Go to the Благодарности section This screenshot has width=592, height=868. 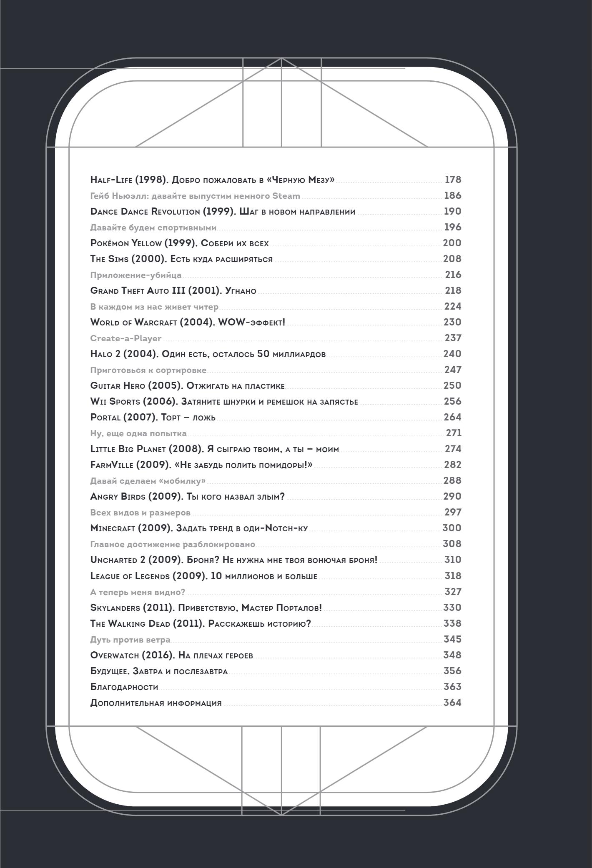[276, 687]
